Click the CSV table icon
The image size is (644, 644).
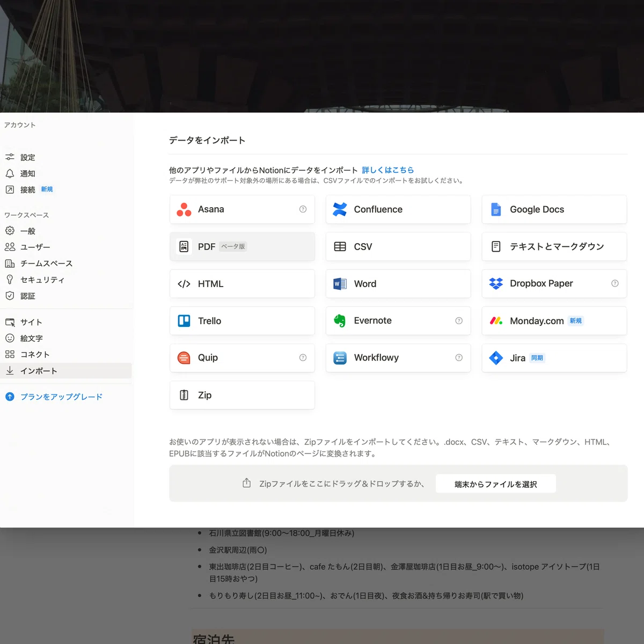click(x=340, y=247)
